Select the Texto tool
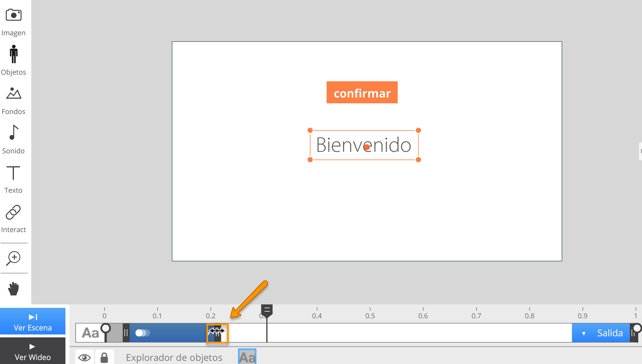The image size is (642, 364). click(13, 173)
